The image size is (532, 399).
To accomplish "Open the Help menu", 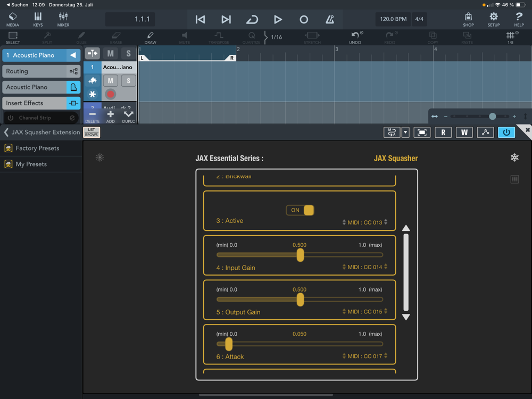I will [519, 19].
